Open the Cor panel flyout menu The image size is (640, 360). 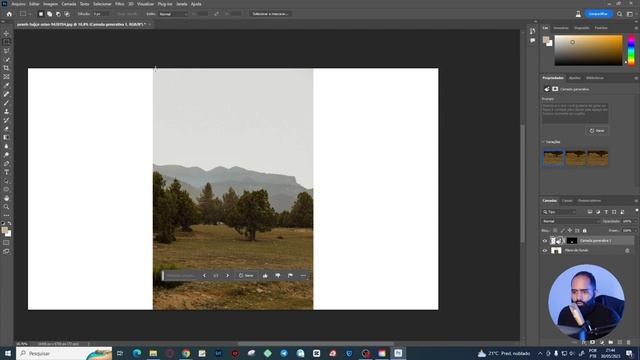click(636, 28)
